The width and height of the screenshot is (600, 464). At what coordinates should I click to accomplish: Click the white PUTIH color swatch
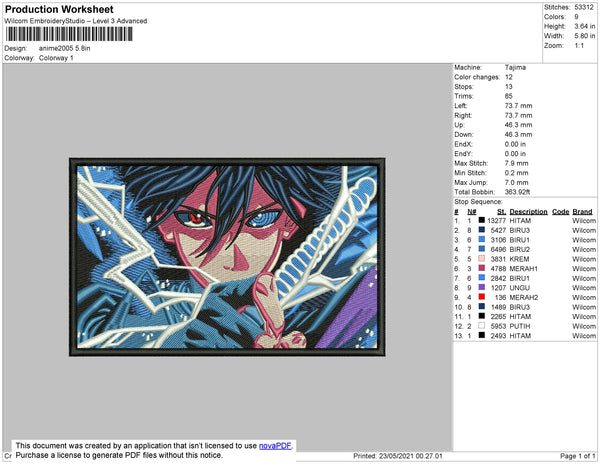(482, 326)
